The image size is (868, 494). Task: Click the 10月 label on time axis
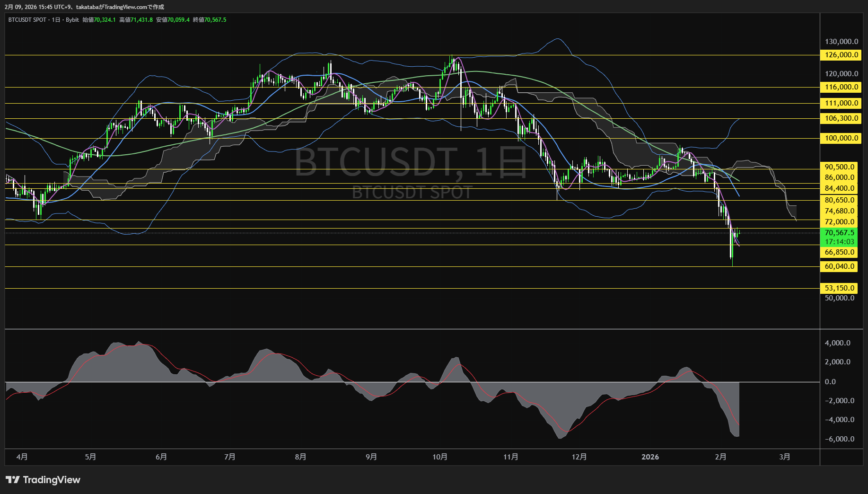440,457
